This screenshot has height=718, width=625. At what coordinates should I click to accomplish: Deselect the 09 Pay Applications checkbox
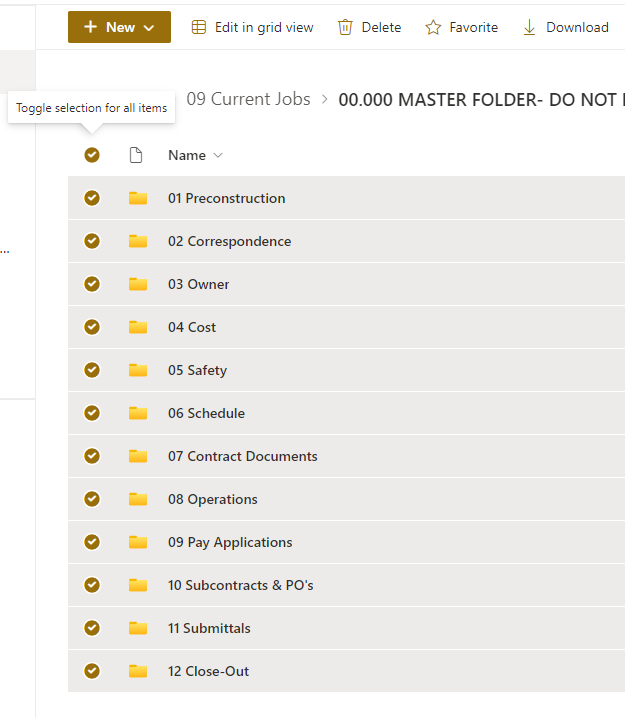[x=92, y=542]
